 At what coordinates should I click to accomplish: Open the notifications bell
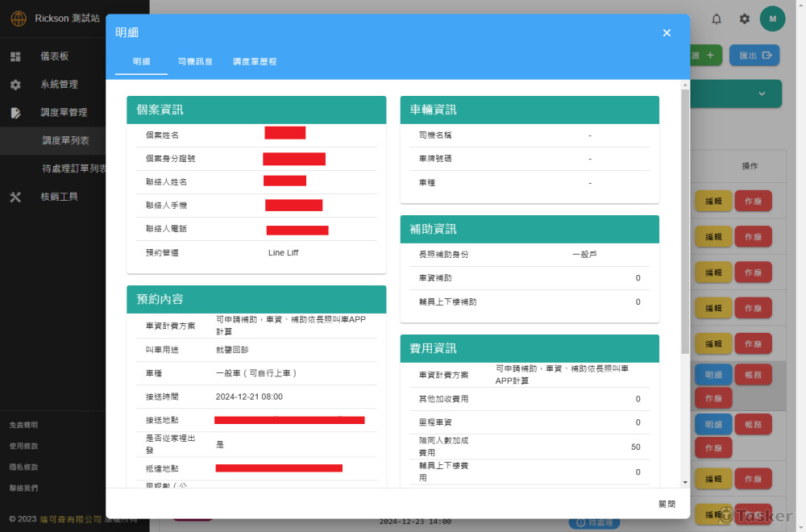(x=717, y=19)
